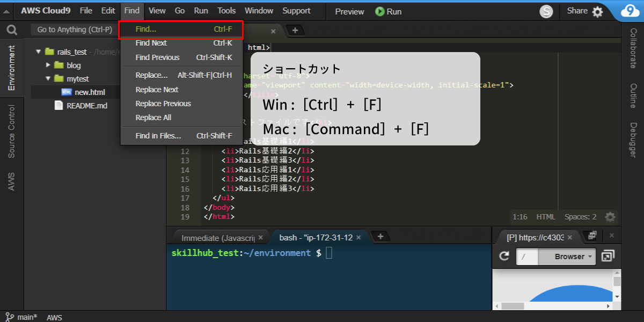Open the Tools menu
644x322 pixels.
(x=226, y=11)
